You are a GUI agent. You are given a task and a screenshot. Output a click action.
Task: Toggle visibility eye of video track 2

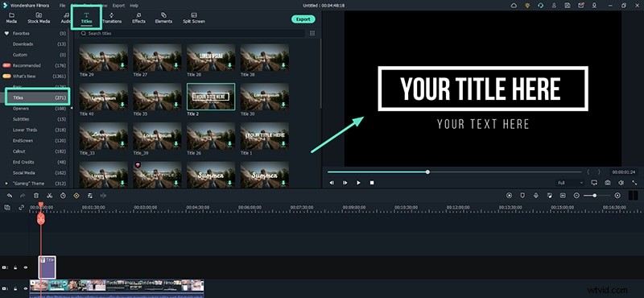26,267
